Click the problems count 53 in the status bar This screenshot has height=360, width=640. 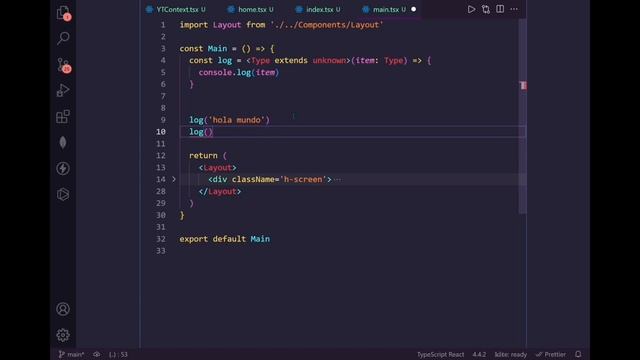coord(118,354)
